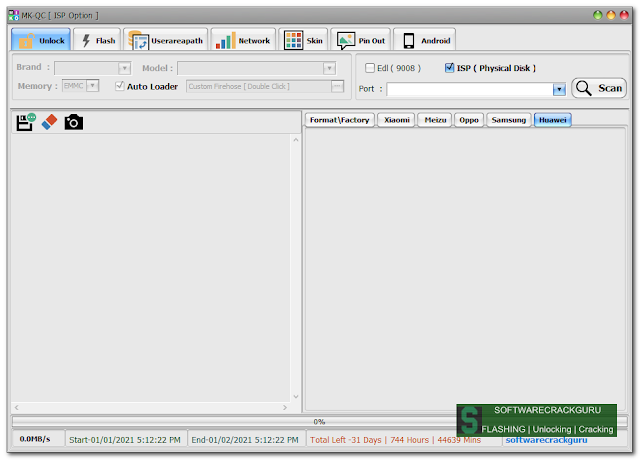The image size is (640, 460).
Task: Toggle the Auto Loader checkbox
Action: [120, 86]
